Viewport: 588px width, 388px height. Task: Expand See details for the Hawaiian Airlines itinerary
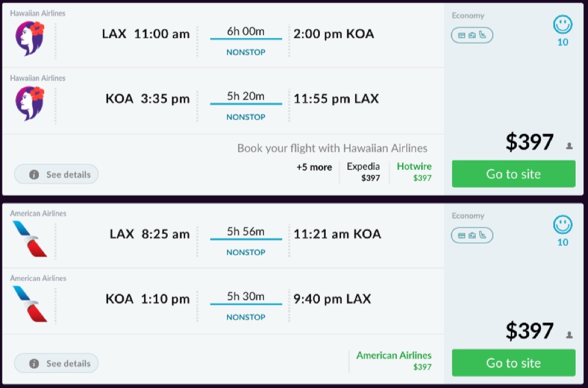(56, 175)
